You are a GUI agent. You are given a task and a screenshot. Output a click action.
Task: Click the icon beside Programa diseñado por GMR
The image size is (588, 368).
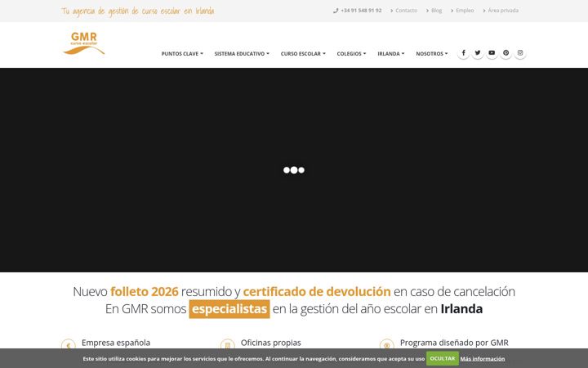[386, 345]
